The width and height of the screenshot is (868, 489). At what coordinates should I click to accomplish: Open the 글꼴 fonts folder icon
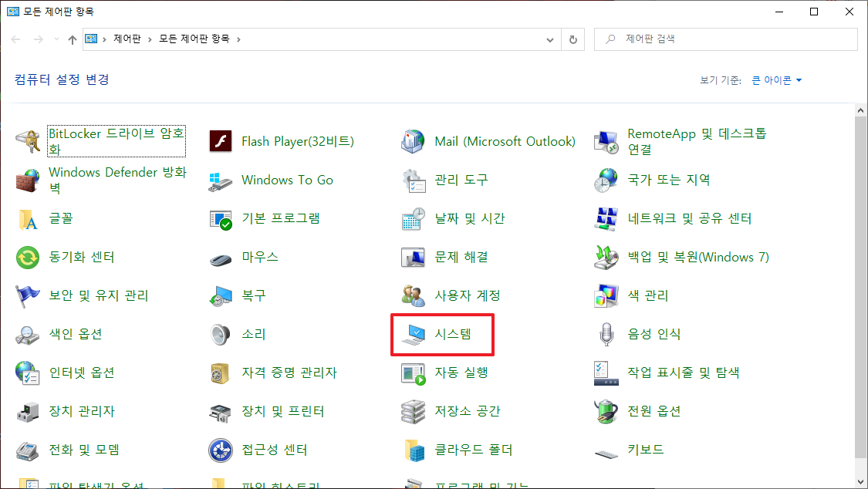point(28,219)
